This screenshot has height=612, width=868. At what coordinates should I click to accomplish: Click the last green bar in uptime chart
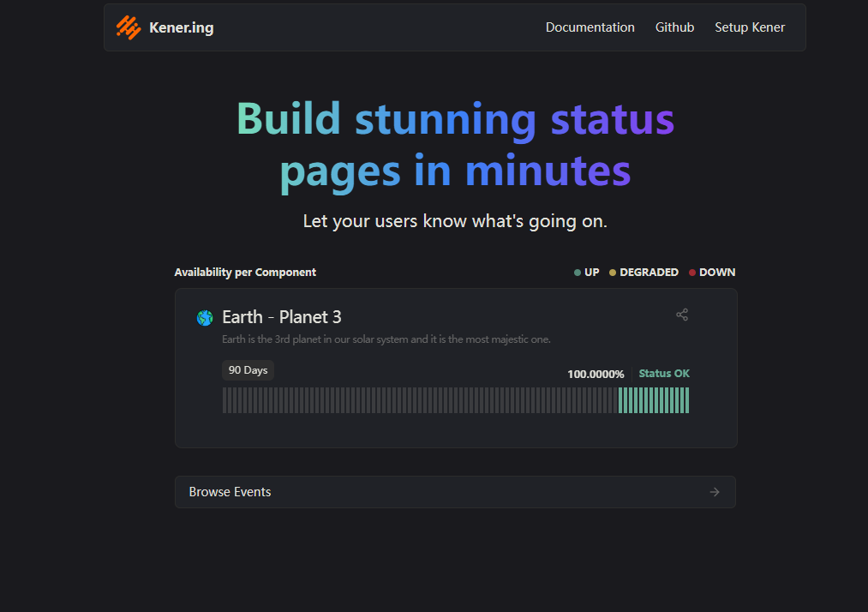click(687, 400)
